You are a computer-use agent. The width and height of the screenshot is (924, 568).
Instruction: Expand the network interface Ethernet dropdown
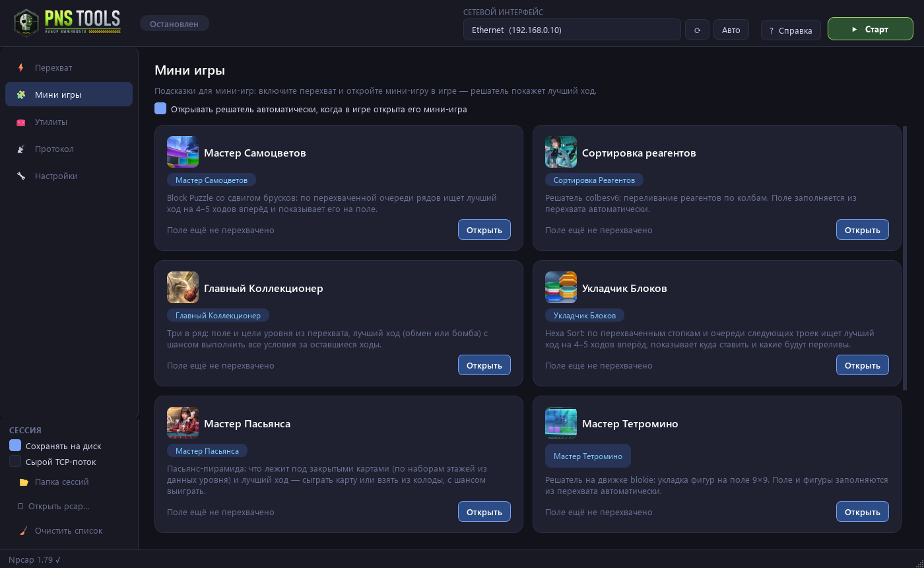click(572, 30)
